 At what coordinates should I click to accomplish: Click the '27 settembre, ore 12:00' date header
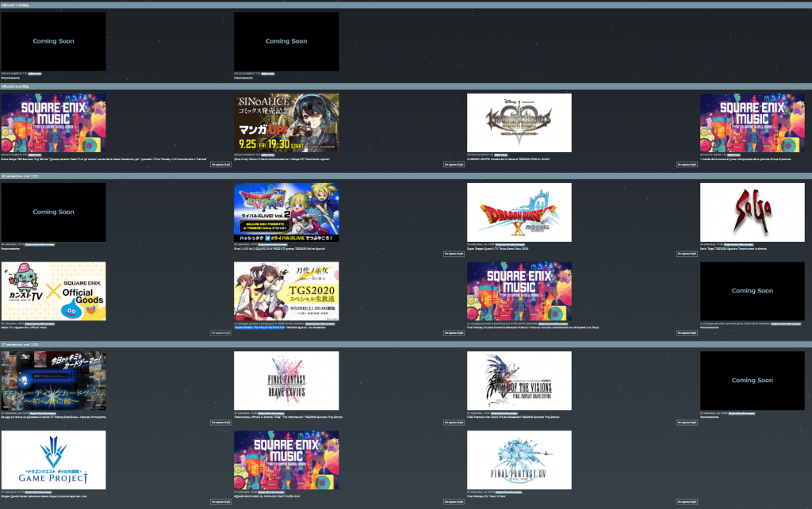pyautogui.click(x=406, y=344)
